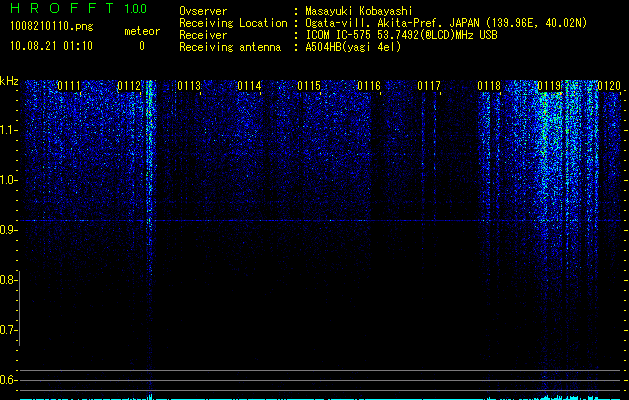Click the Receiving antenna label
This screenshot has height=400, width=629.
230,47
